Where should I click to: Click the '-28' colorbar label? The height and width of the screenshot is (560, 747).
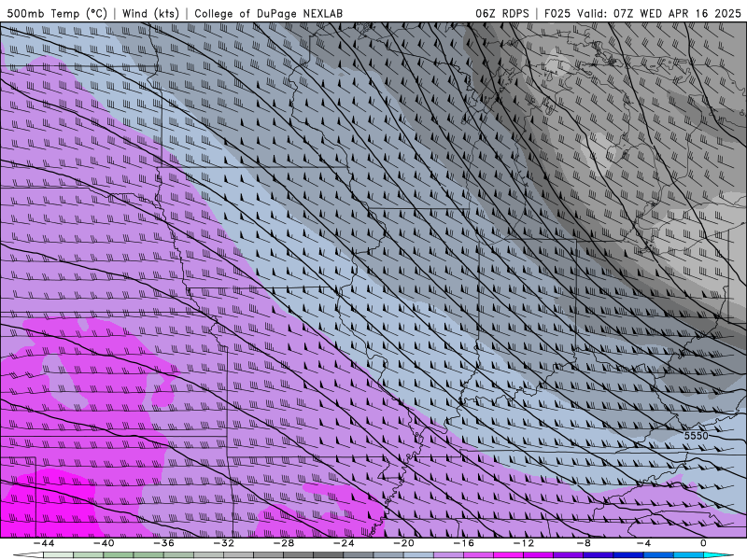point(284,543)
